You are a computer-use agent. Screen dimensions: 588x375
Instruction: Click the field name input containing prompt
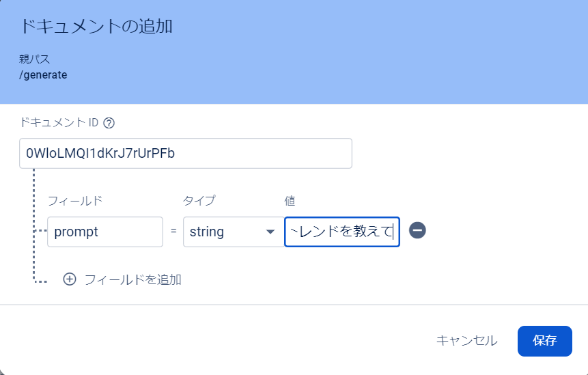coord(105,232)
